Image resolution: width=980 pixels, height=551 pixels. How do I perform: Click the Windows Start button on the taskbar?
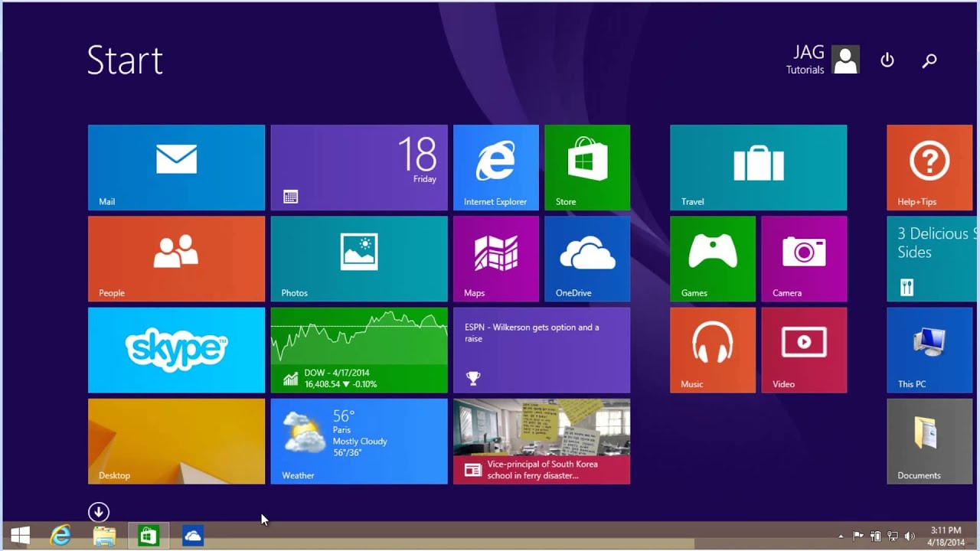pos(21,536)
